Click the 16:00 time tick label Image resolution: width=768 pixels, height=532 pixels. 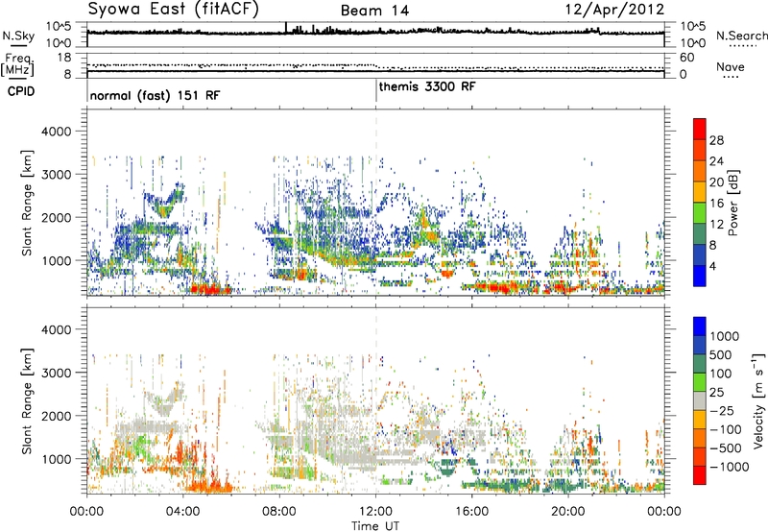[x=472, y=512]
